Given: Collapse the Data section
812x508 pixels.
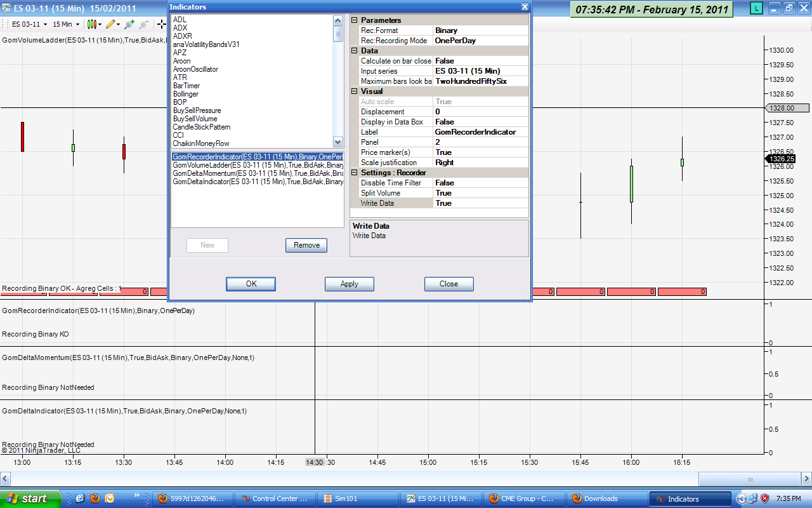Looking at the screenshot, I should pos(355,51).
